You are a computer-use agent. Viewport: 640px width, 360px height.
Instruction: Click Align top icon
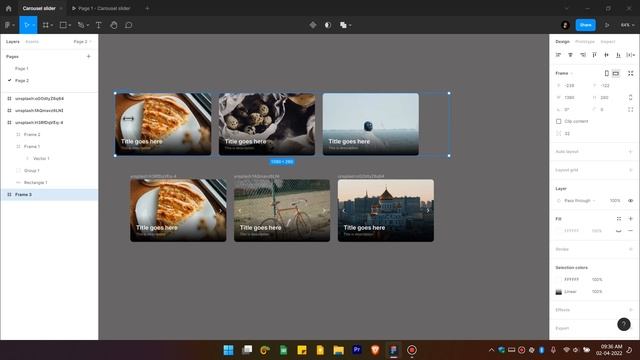(x=594, y=55)
